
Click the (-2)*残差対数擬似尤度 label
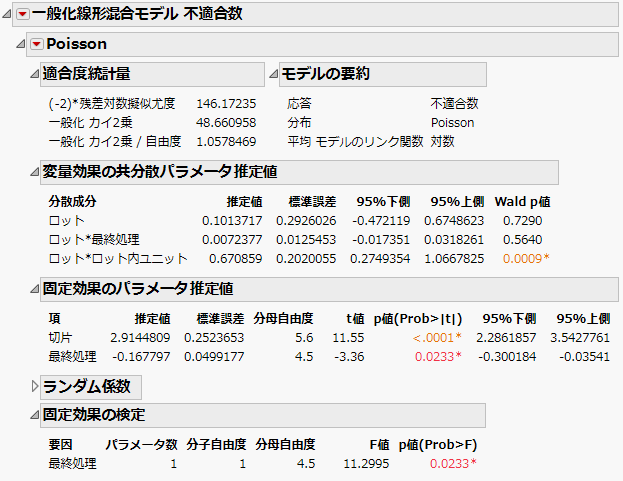112,104
